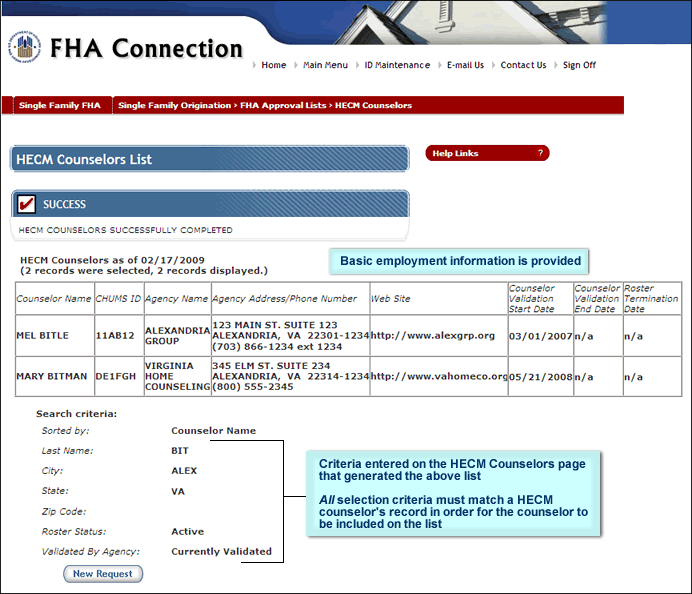Image resolution: width=692 pixels, height=594 pixels.
Task: Click Agency Address/Phone Number column header
Action: point(284,298)
